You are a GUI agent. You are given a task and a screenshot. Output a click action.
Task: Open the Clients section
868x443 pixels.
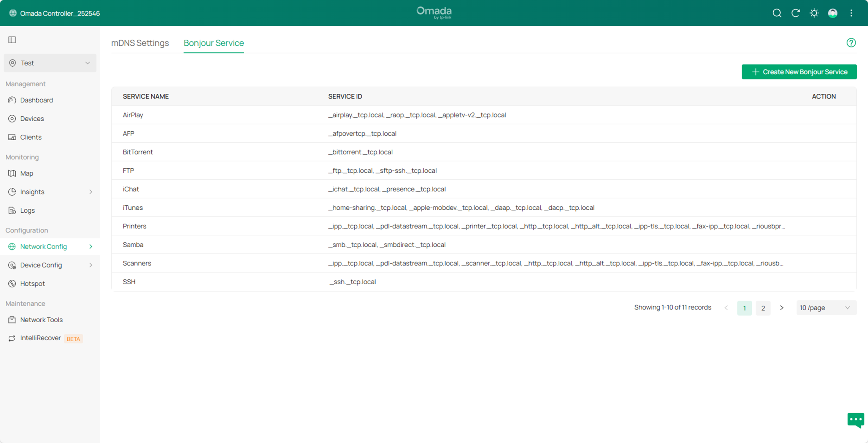point(30,137)
